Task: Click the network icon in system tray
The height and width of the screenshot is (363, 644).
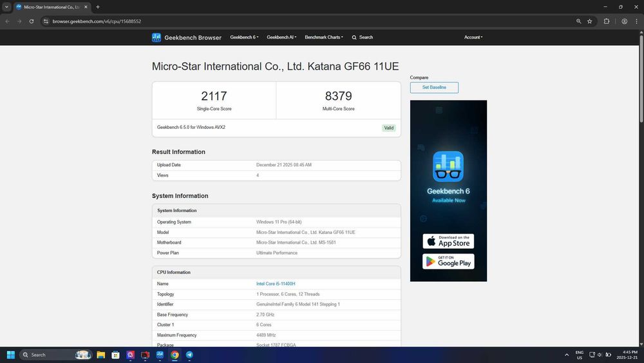Action: (x=592, y=355)
